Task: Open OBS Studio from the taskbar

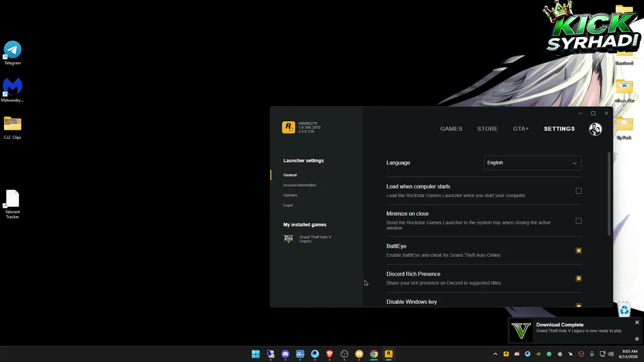Action: tap(344, 354)
